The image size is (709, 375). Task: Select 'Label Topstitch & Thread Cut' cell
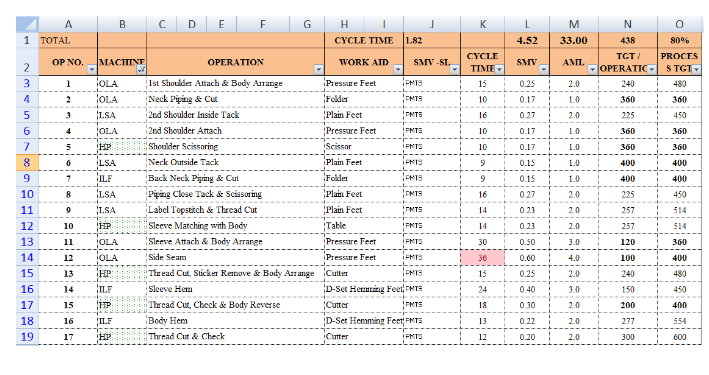point(236,210)
